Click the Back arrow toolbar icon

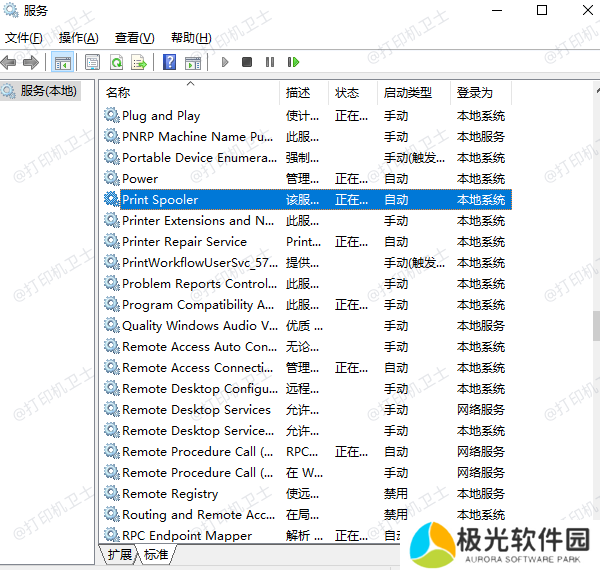pos(9,62)
